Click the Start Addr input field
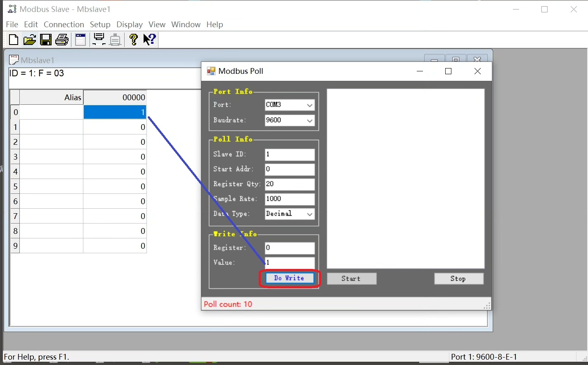 click(290, 170)
